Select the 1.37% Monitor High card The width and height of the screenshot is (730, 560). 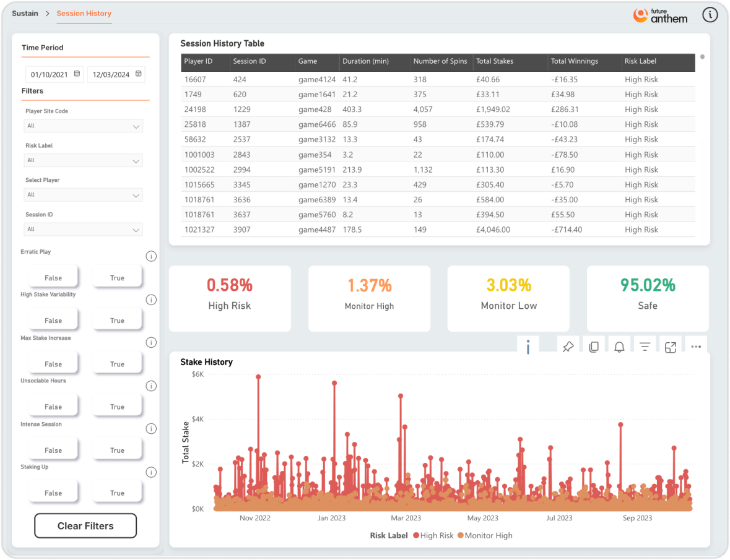pyautogui.click(x=369, y=298)
